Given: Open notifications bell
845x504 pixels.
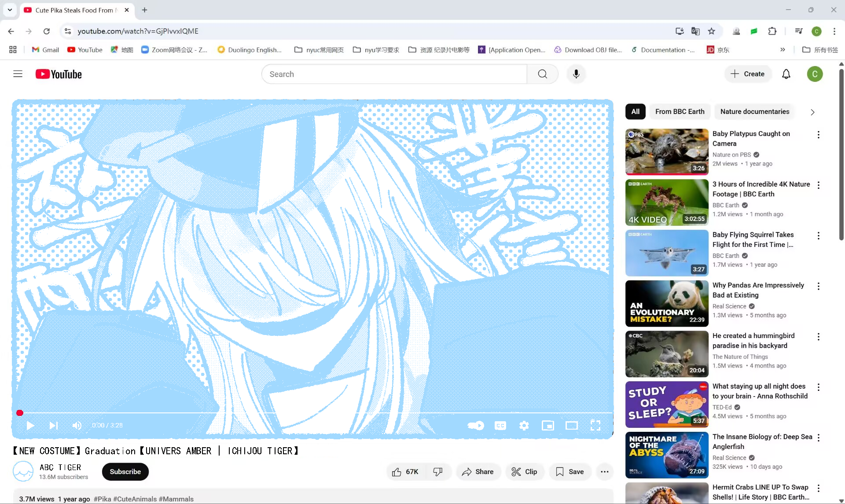Looking at the screenshot, I should [786, 74].
